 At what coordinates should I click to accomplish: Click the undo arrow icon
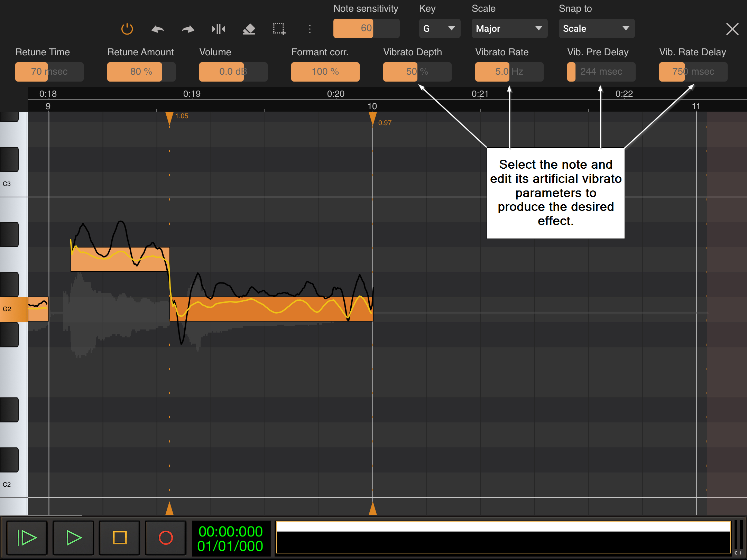tap(158, 29)
